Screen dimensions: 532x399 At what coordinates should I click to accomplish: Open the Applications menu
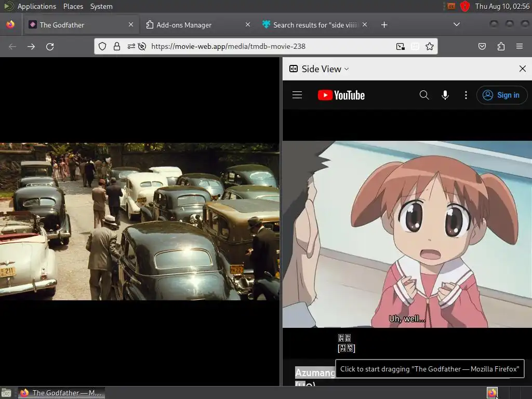(37, 6)
